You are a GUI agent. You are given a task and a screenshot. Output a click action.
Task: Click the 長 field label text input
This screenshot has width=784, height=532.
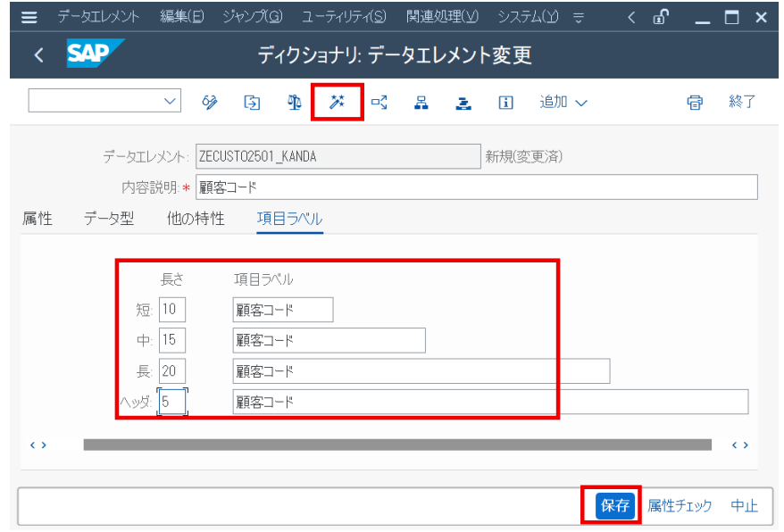421,371
